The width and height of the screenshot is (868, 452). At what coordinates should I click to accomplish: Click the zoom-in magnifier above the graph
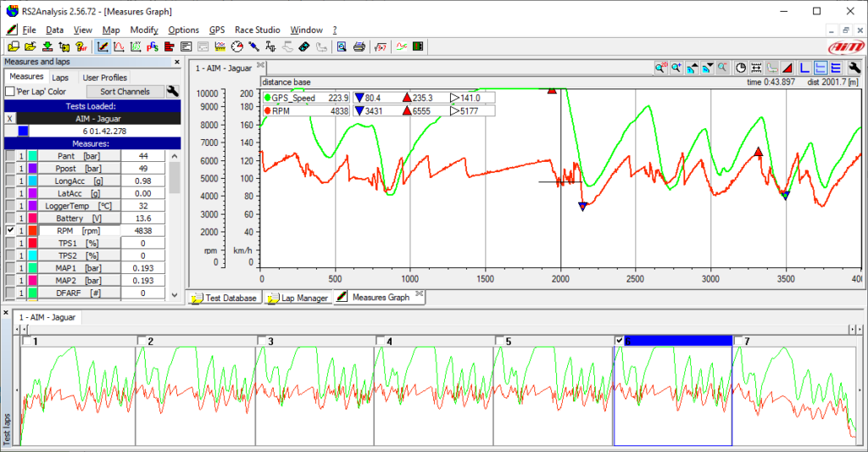coord(676,68)
